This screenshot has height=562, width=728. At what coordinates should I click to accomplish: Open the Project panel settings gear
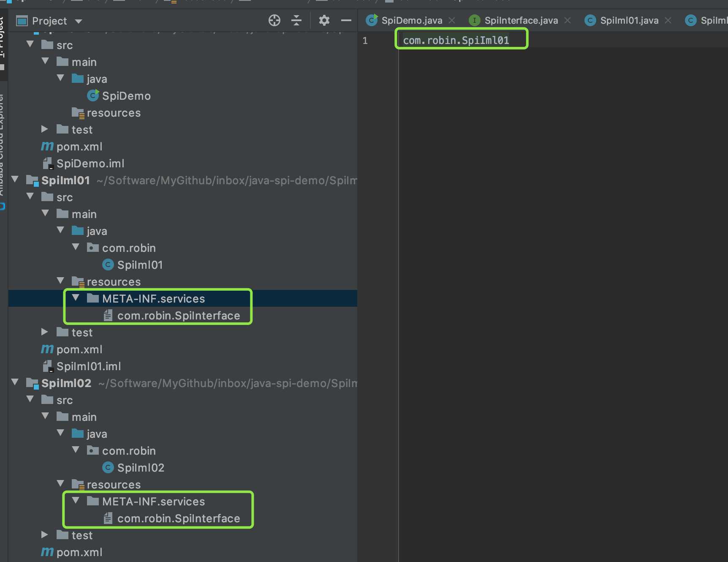324,20
